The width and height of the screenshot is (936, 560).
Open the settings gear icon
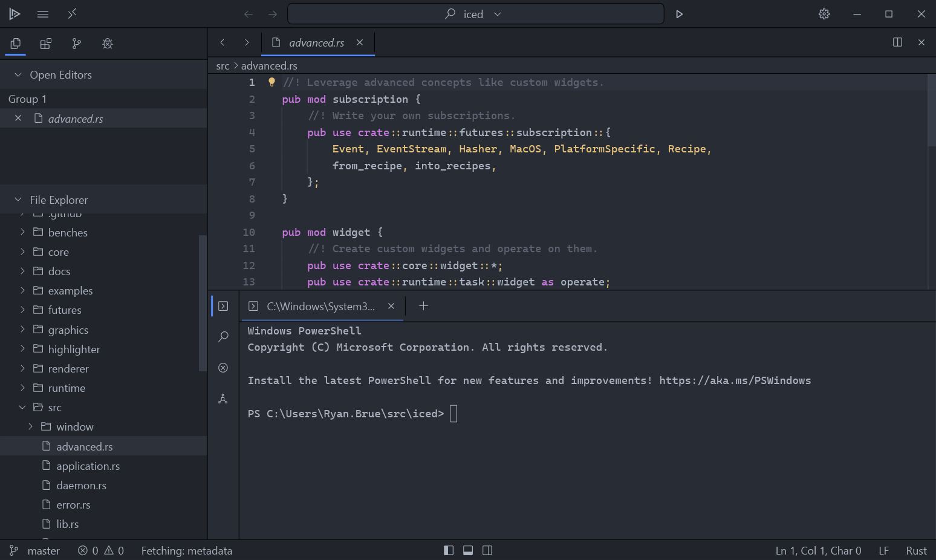(824, 14)
